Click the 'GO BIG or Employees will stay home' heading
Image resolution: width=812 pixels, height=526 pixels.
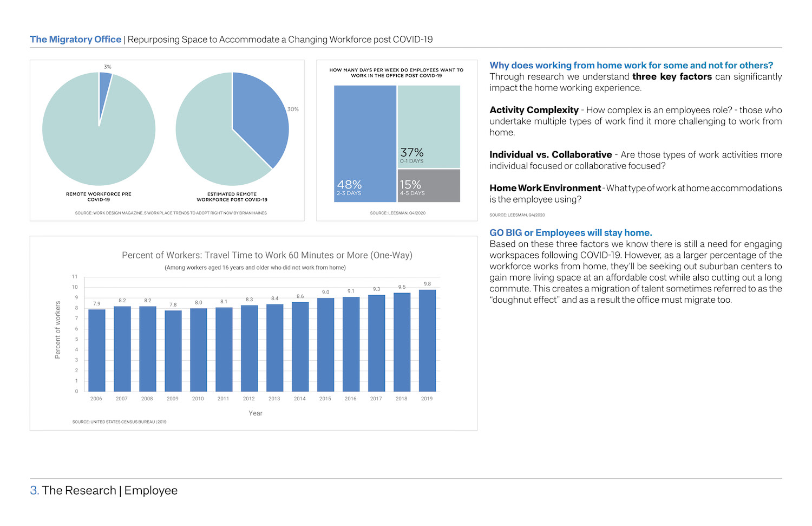click(571, 233)
